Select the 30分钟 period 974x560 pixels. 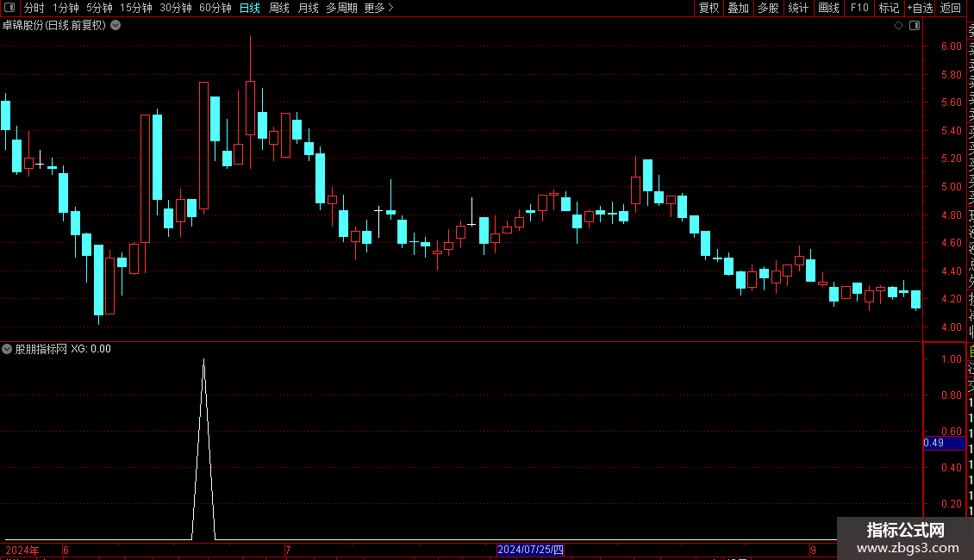click(176, 8)
